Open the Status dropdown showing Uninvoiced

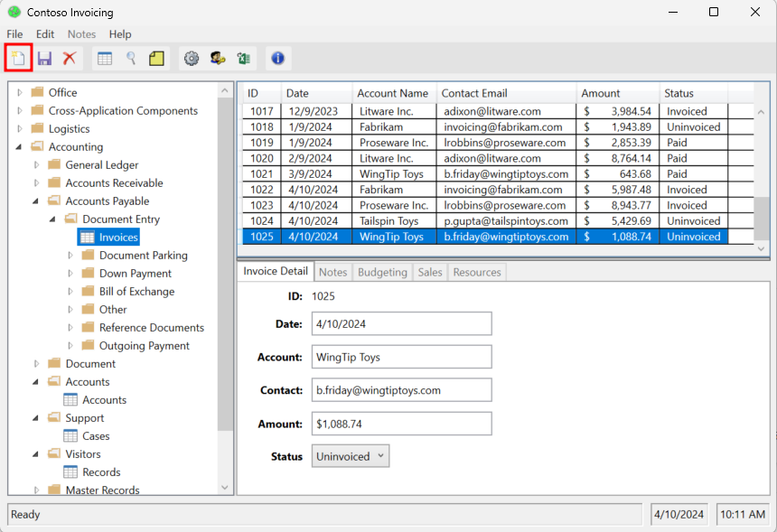(351, 456)
